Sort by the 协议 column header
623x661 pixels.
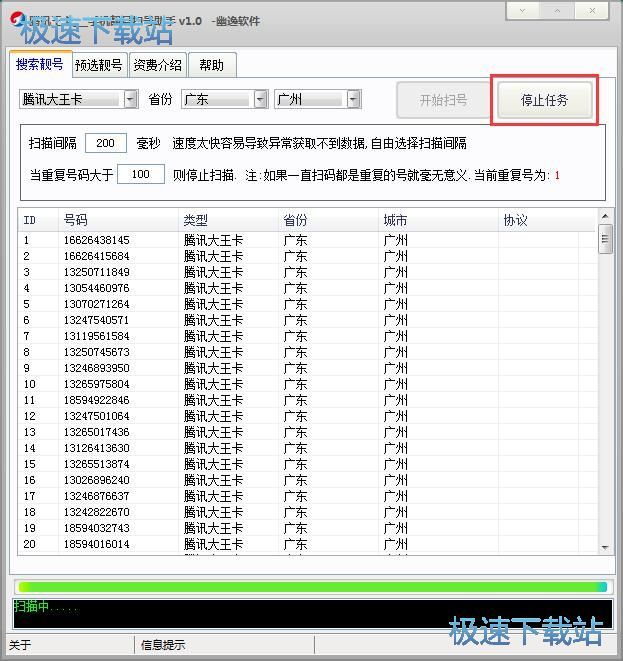(x=548, y=220)
